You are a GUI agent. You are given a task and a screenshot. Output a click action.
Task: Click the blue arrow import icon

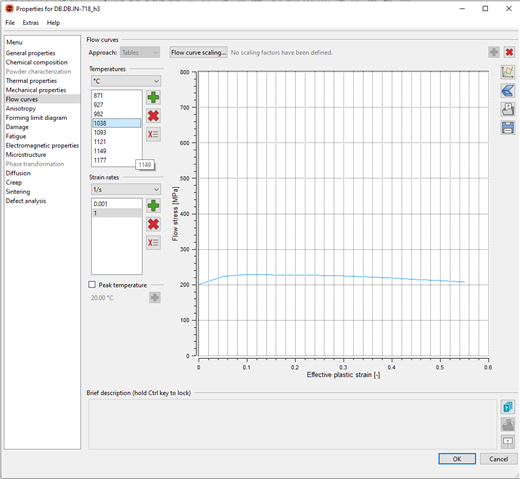pyautogui.click(x=508, y=91)
